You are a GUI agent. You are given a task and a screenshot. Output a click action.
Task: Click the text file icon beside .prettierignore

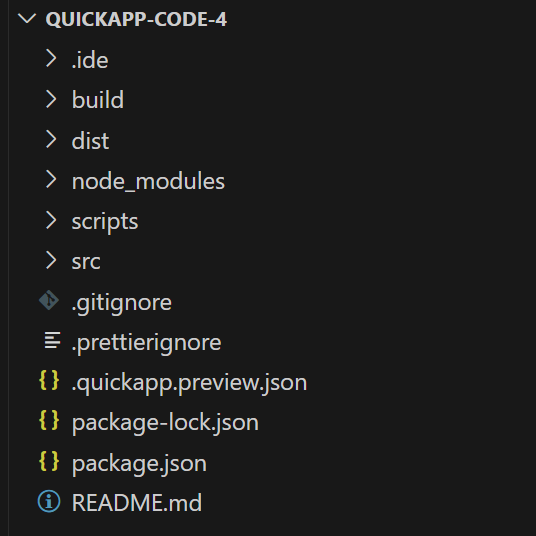pyautogui.click(x=52, y=340)
